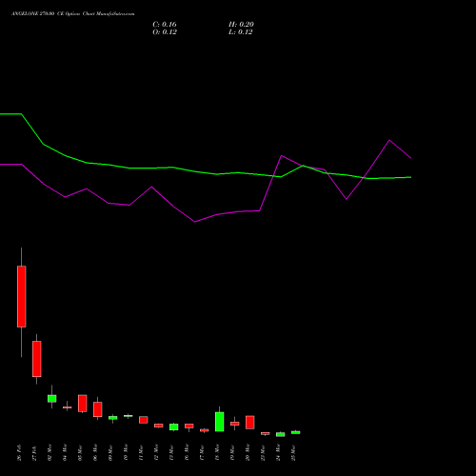Select the low value L: 0.12
The width and height of the screenshot is (476, 476).
click(241, 32)
